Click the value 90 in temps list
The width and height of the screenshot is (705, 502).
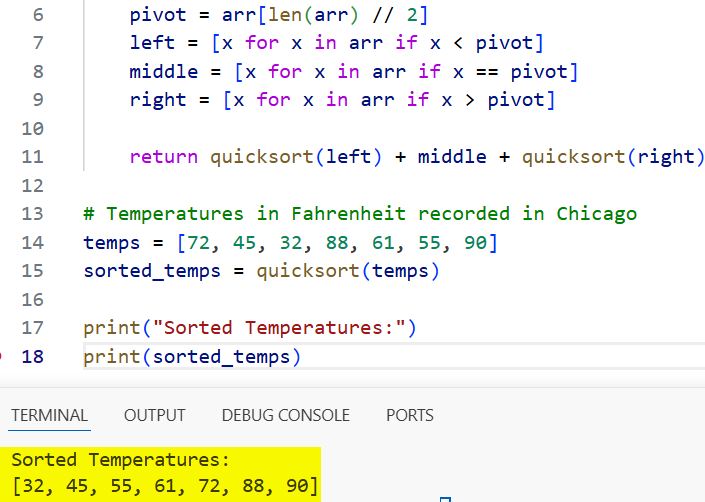(476, 243)
